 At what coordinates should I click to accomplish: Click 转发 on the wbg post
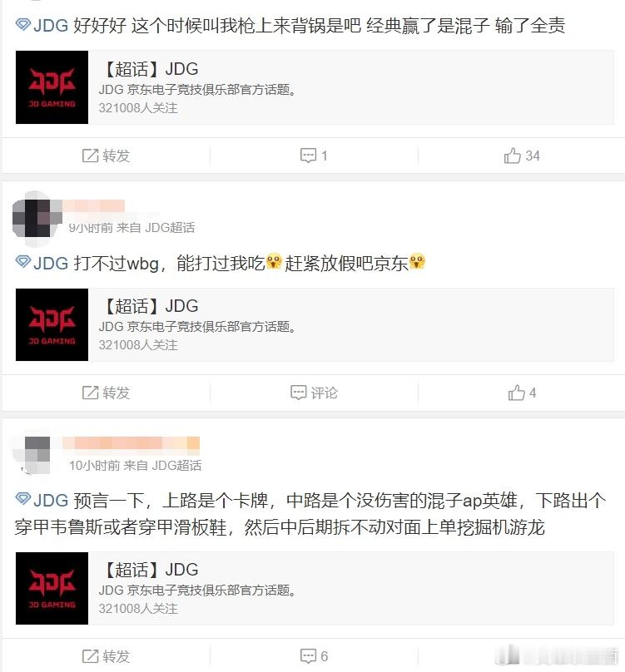[106, 393]
